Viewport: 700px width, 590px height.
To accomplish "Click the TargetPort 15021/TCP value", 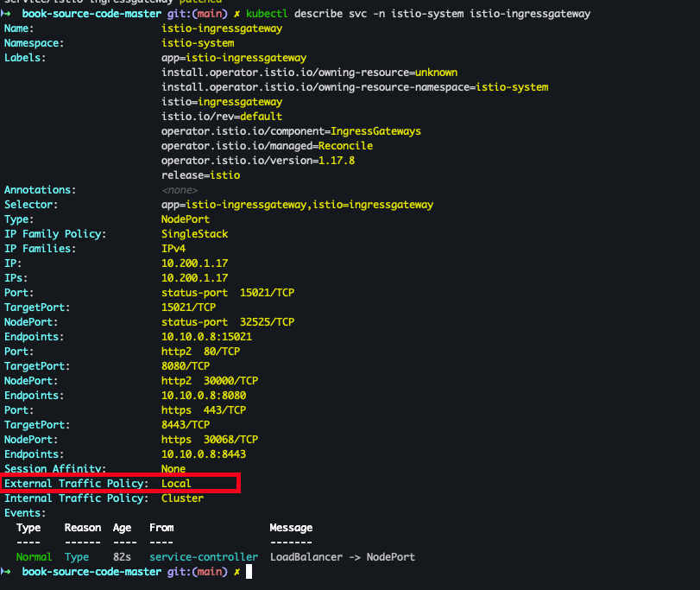I will point(188,308).
